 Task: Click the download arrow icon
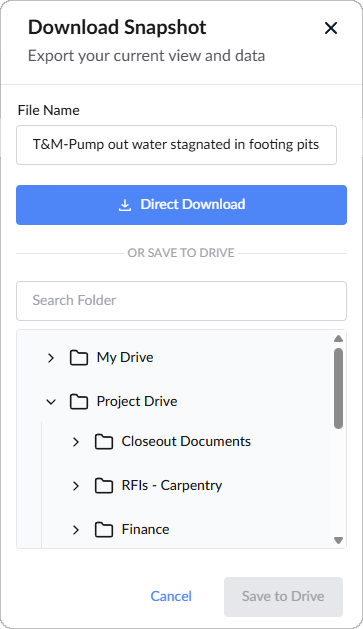125,205
